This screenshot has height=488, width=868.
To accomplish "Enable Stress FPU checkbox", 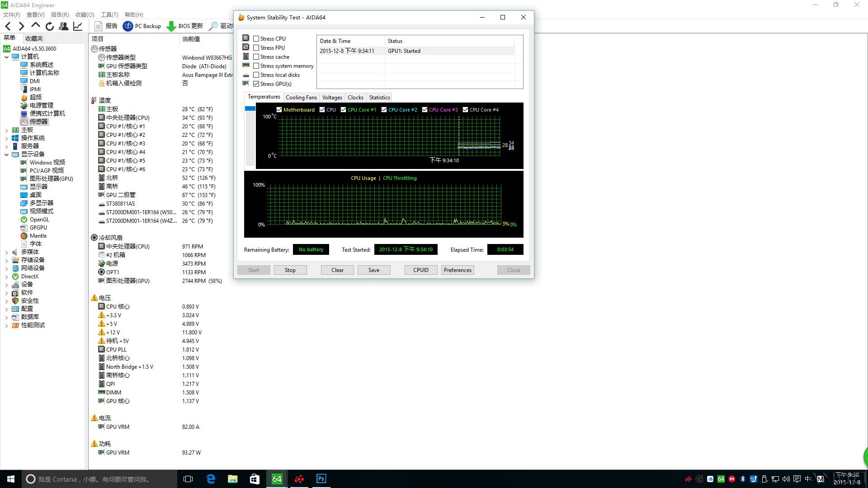I will click(256, 48).
